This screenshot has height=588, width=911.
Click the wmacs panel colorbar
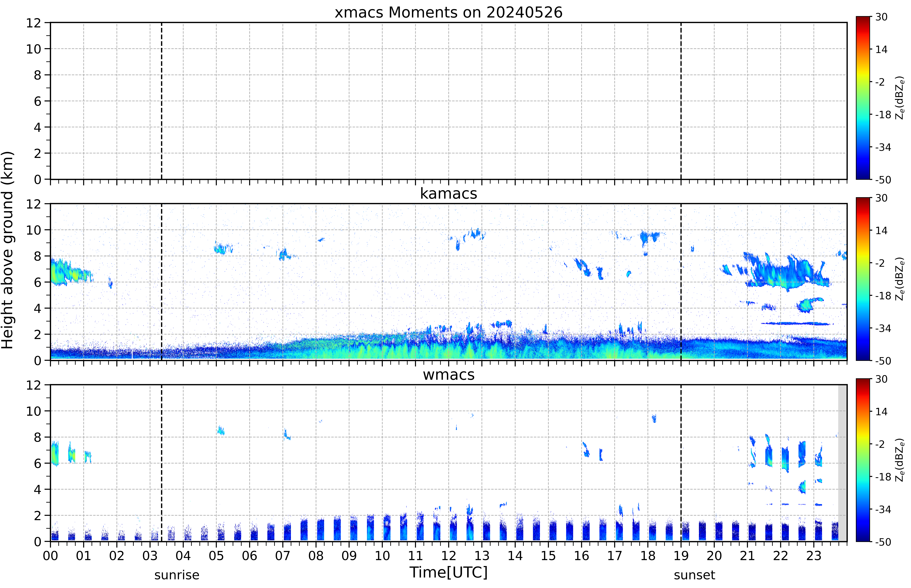863,460
